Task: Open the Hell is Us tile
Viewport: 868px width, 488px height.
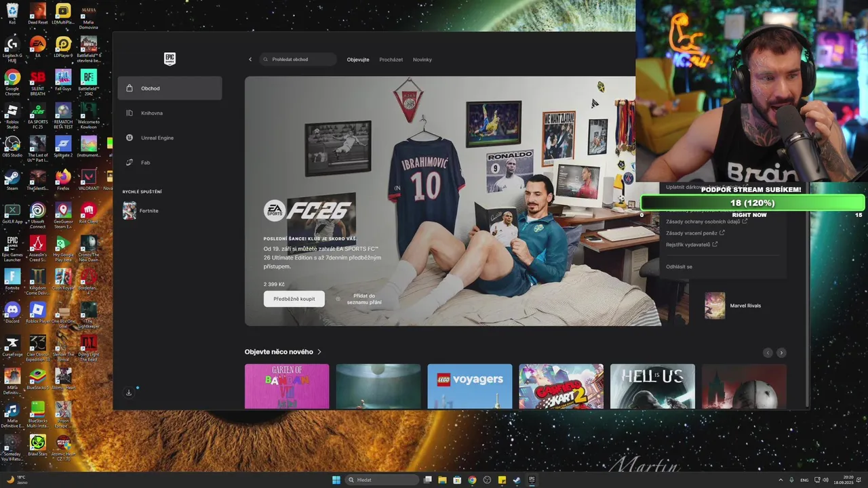Action: click(652, 386)
